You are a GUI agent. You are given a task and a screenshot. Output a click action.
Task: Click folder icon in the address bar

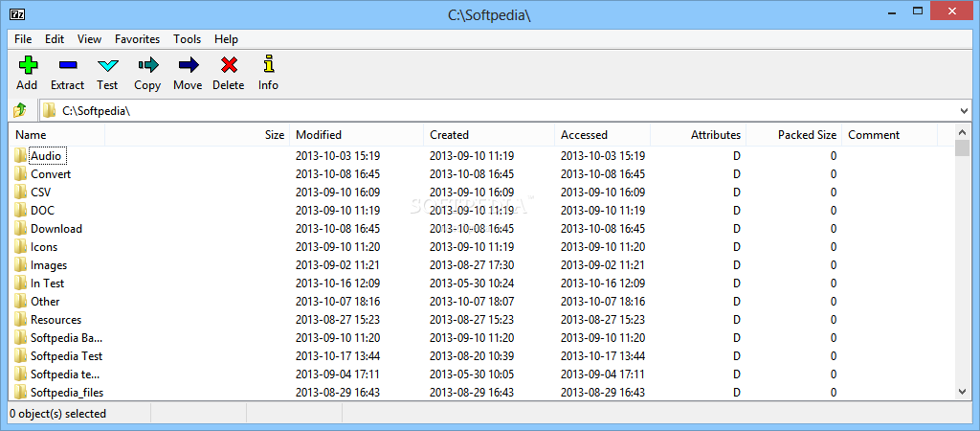(50, 111)
